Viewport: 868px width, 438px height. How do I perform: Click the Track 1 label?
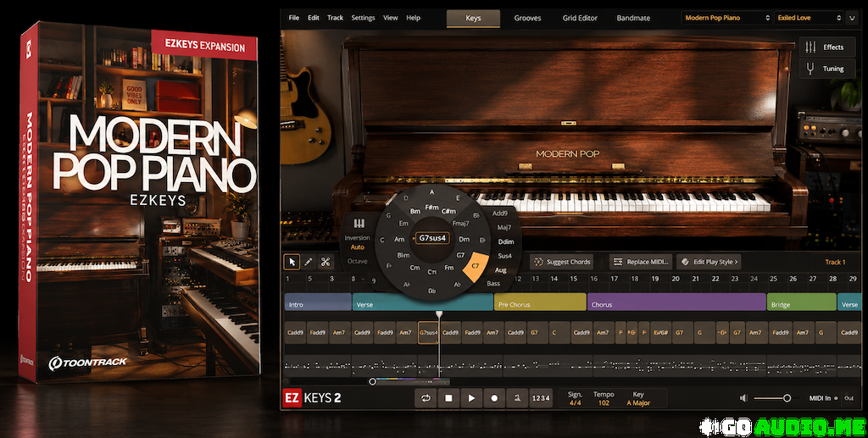click(x=835, y=262)
